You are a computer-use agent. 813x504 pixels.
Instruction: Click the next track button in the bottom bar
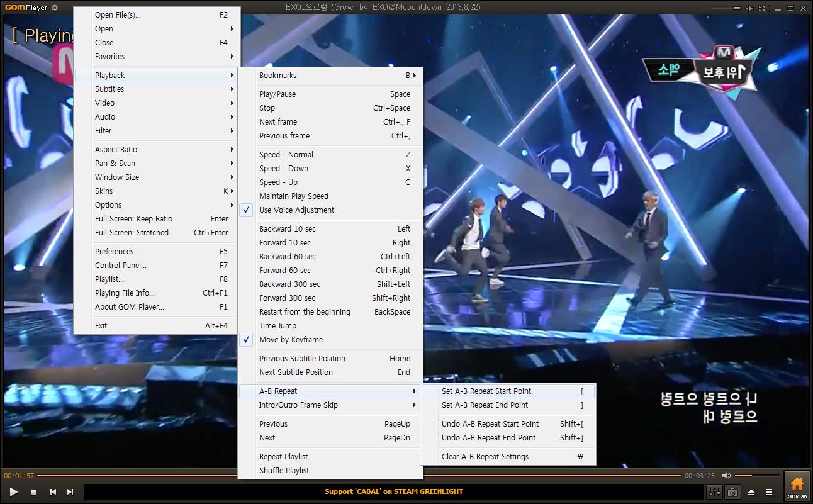pos(70,491)
